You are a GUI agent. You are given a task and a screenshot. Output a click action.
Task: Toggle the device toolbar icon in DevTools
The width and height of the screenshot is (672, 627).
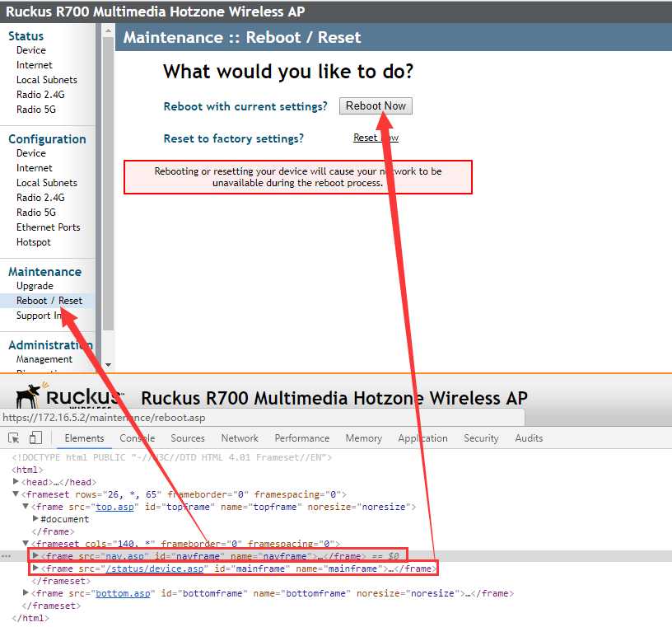tap(35, 437)
